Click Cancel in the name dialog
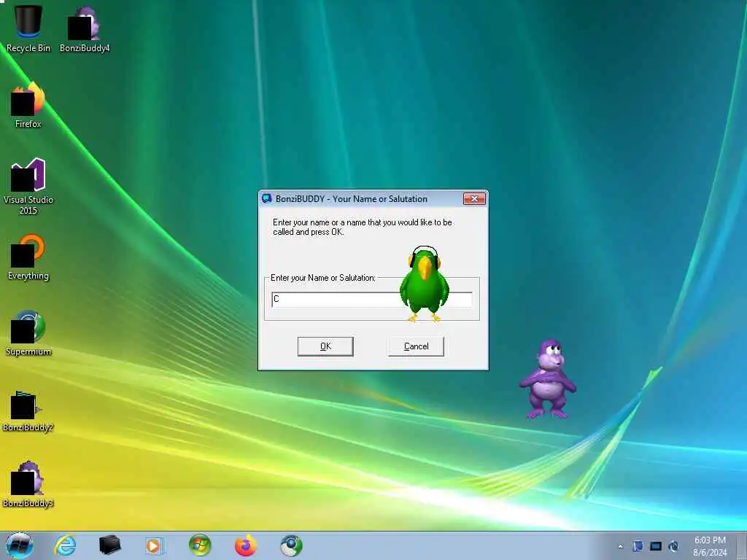The image size is (747, 560). pyautogui.click(x=416, y=346)
